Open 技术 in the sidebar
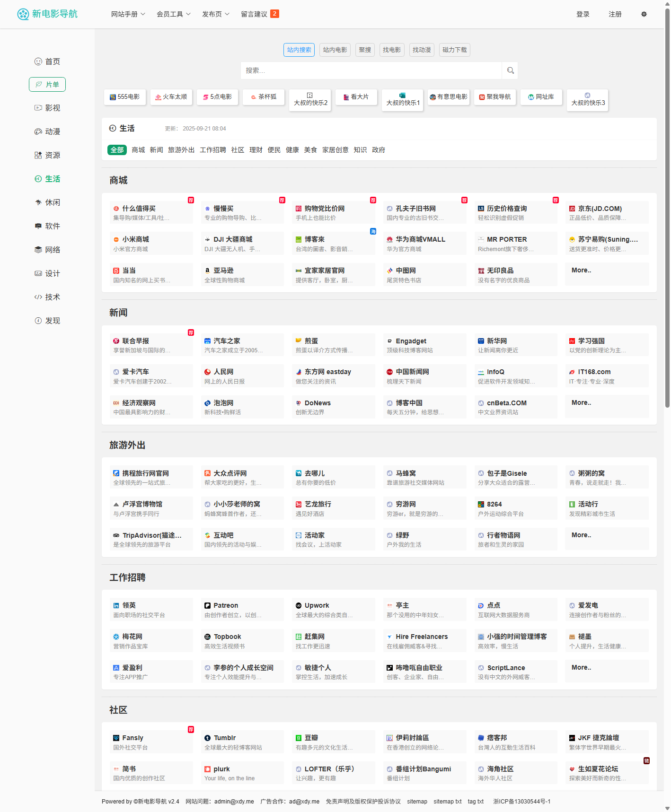The image size is (671, 812). [x=47, y=297]
